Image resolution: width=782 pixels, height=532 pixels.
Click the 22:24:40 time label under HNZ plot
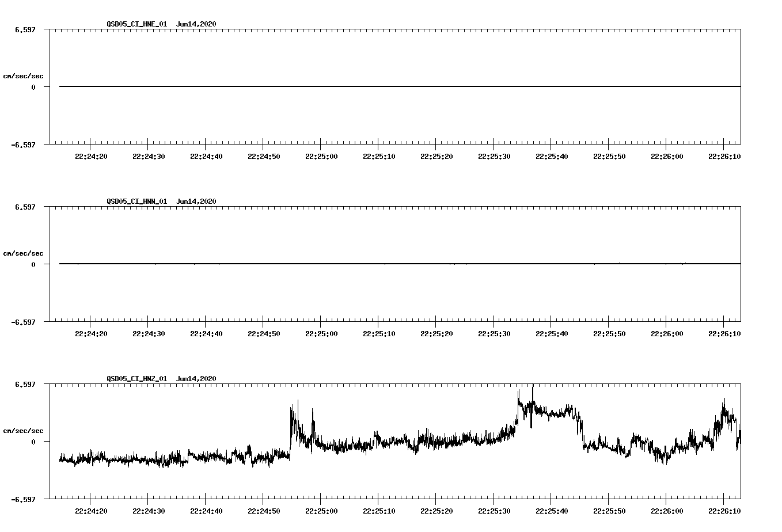point(206,511)
